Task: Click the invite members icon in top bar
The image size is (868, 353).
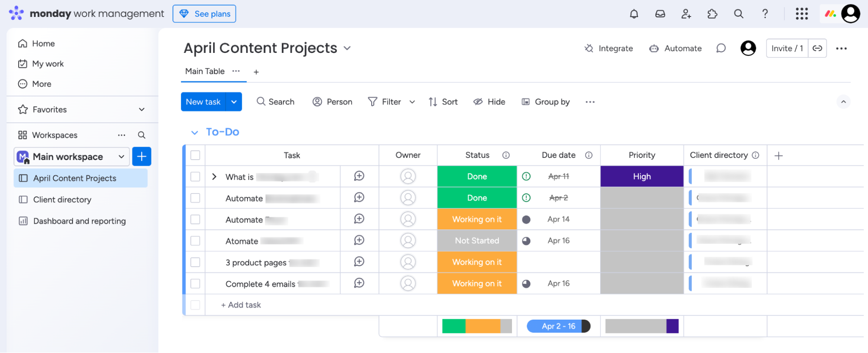Action: point(686,14)
